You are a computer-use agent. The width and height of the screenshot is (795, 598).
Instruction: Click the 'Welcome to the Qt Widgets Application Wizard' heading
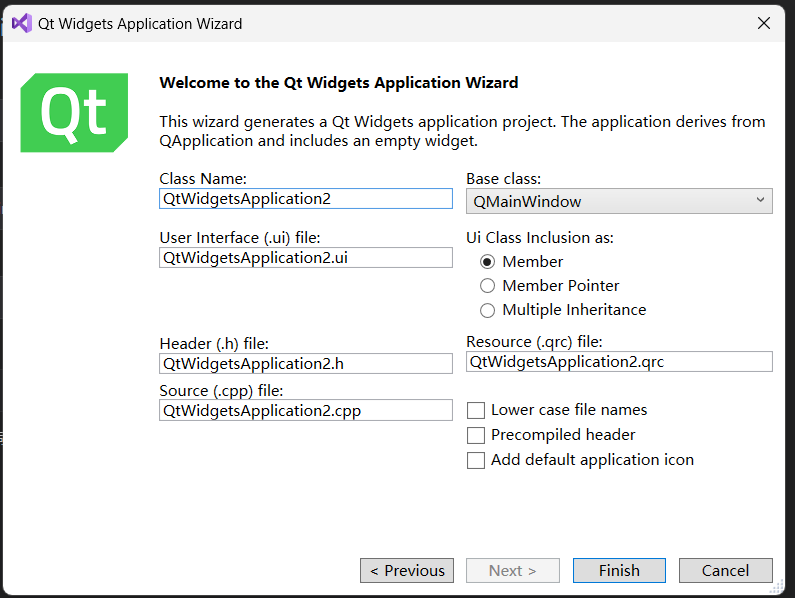[x=339, y=83]
